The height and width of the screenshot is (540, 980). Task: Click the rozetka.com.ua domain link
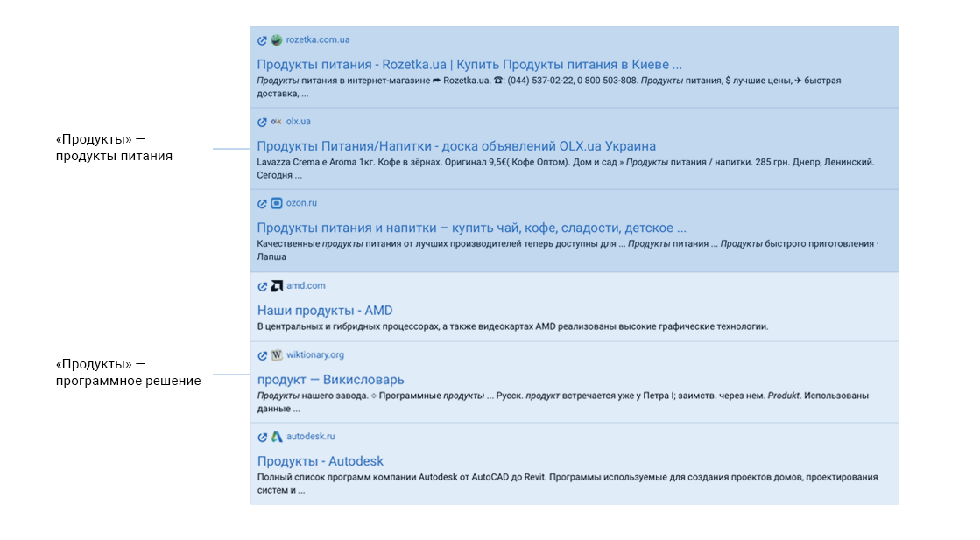318,40
